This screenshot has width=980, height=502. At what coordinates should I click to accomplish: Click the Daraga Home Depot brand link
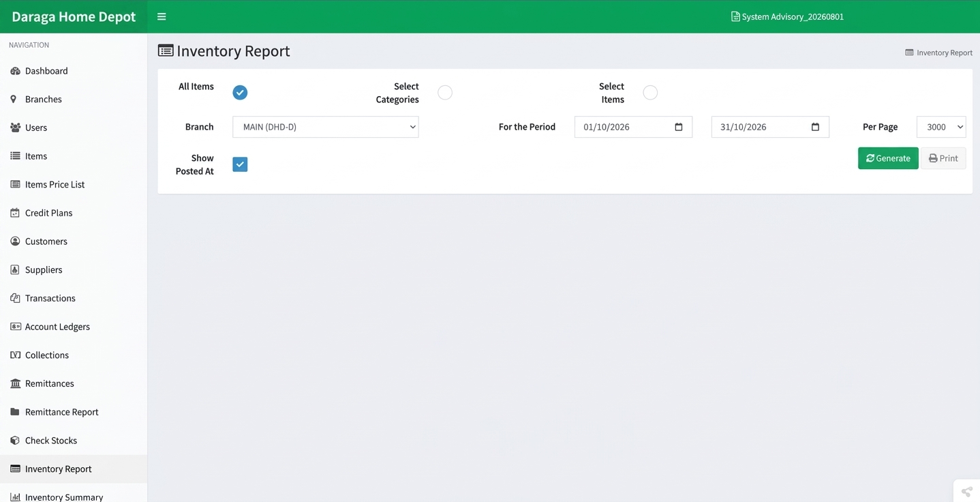[x=74, y=16]
